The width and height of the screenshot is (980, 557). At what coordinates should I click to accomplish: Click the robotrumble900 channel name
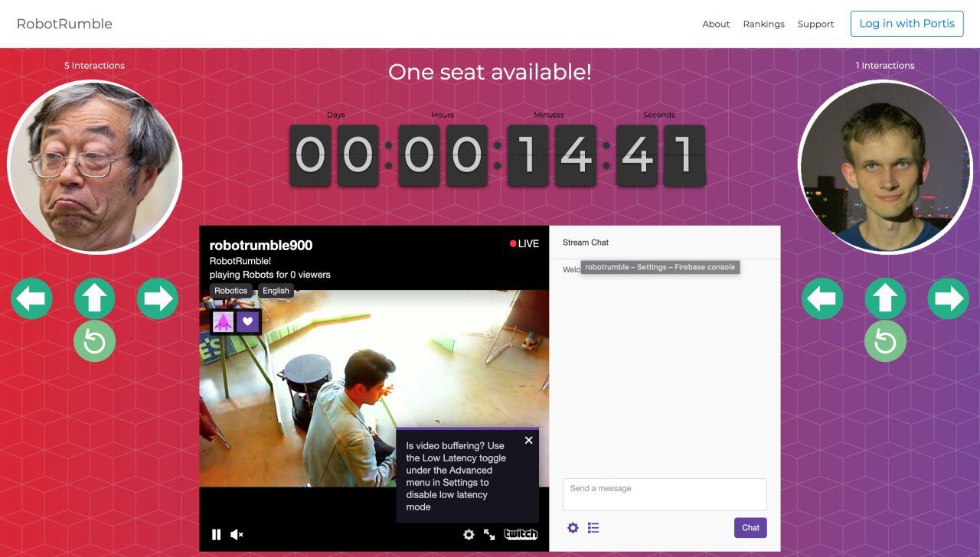tap(261, 246)
